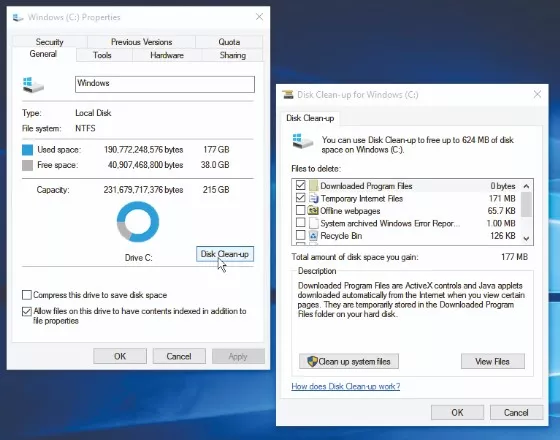560x440 pixels.
Task: Click the Disk Clean-up title bar icon
Action: (x=288, y=95)
